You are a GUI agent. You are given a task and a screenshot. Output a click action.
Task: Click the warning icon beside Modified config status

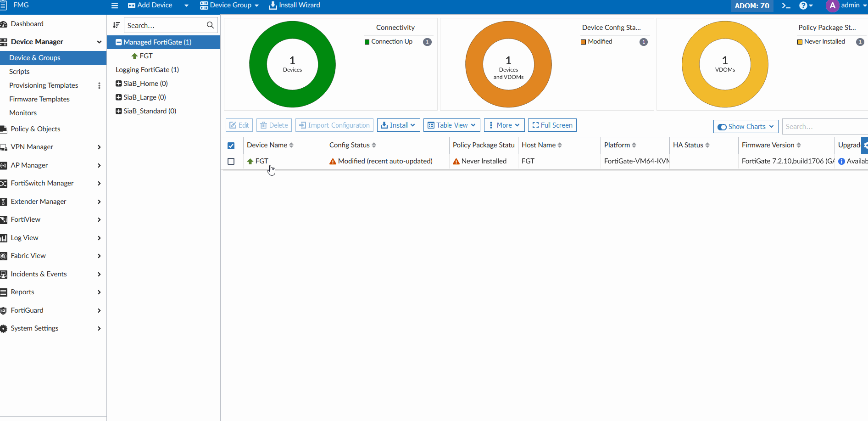point(333,161)
